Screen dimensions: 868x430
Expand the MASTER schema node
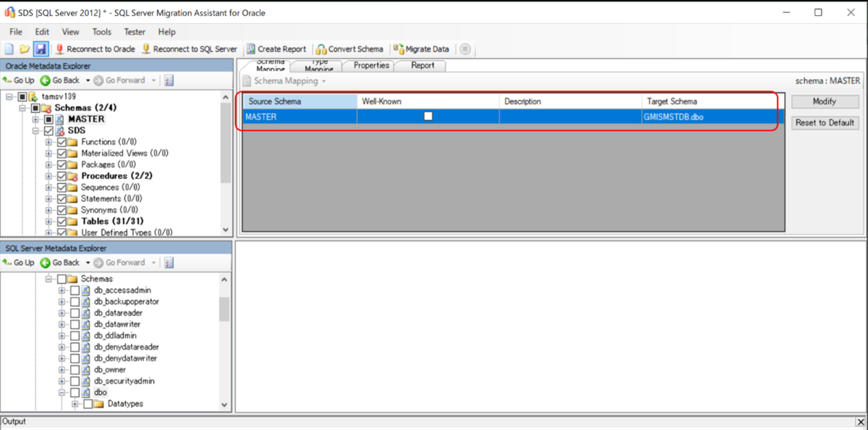click(36, 119)
